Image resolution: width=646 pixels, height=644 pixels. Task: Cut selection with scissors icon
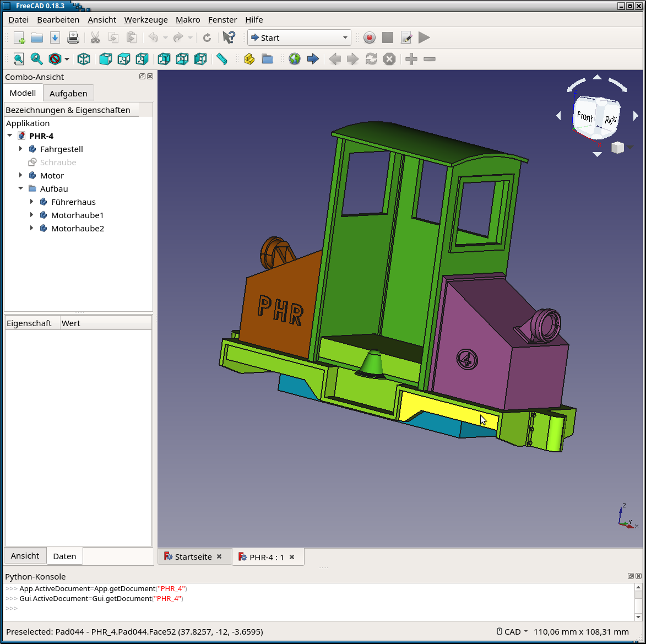(95, 37)
